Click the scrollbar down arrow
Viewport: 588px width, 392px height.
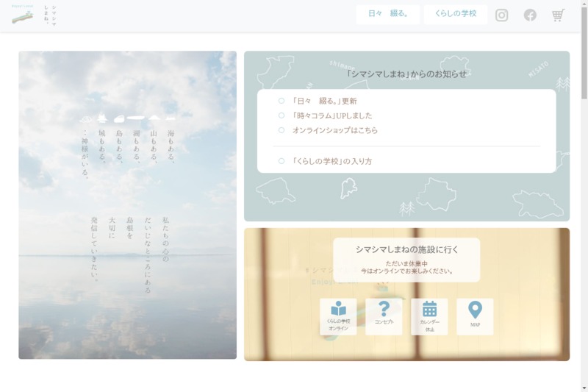point(584,388)
